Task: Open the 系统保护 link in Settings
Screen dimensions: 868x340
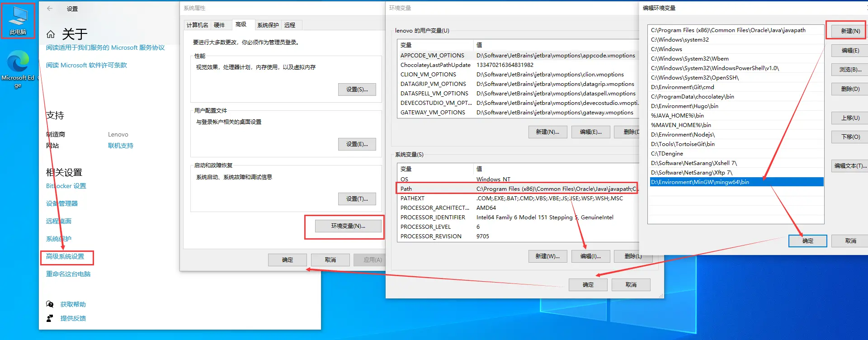Action: (x=59, y=239)
